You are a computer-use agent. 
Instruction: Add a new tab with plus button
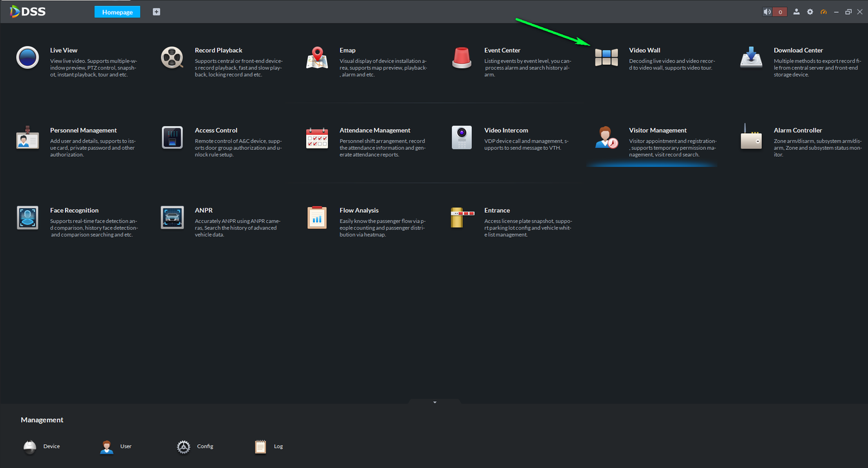tap(156, 12)
